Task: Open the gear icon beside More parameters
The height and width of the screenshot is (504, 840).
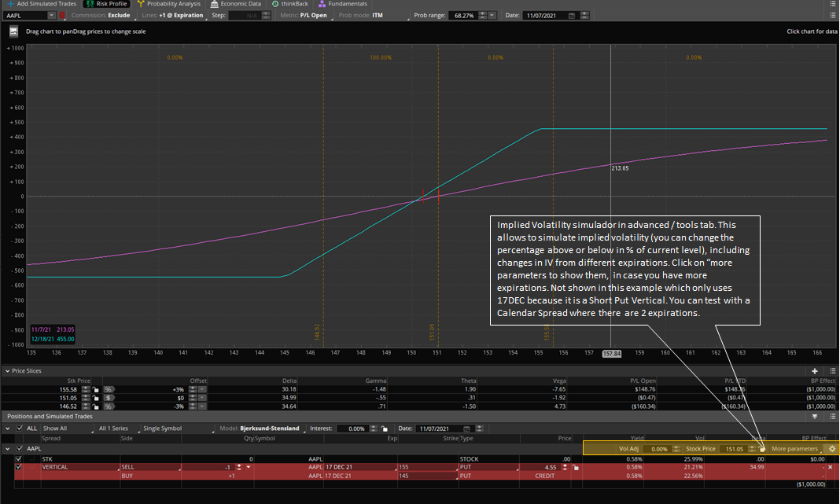Action: click(831, 448)
